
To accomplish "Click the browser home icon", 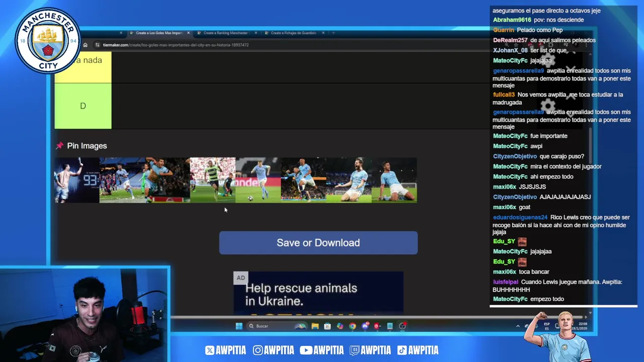I will click(x=85, y=45).
